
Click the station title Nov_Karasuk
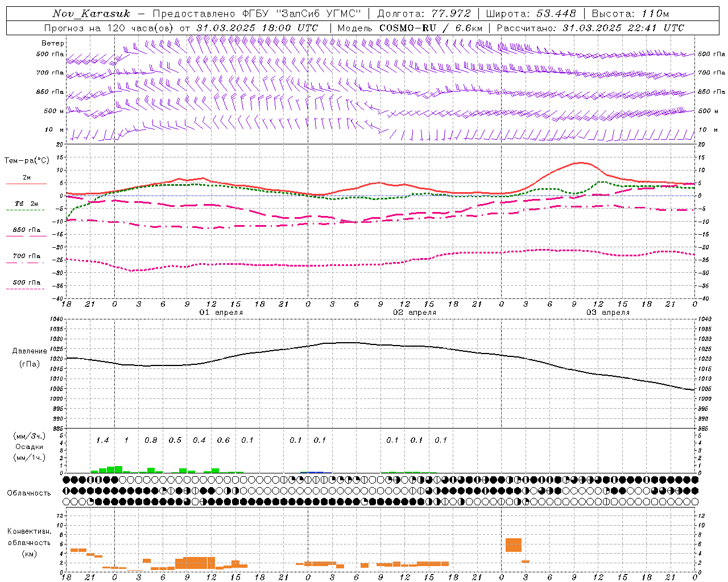92,14
